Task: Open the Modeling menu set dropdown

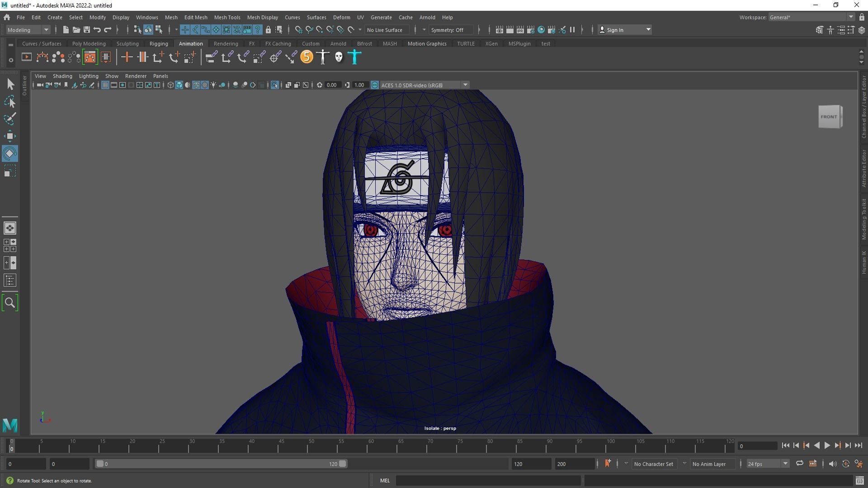Action: tap(28, 30)
